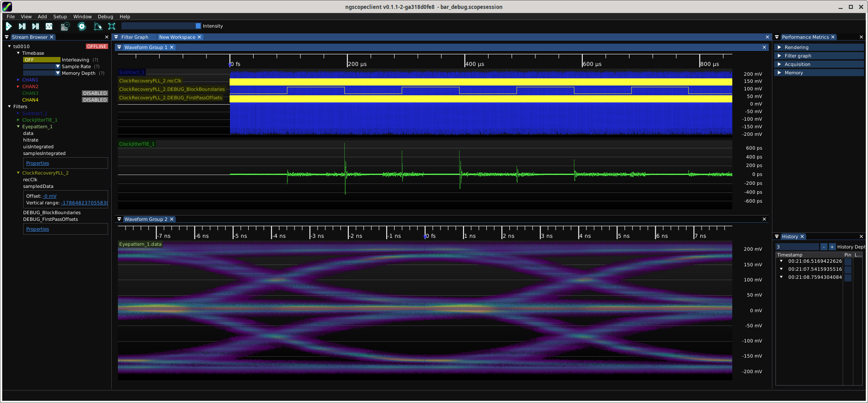Click the Refresh Settings gear icon
Image resolution: width=868 pixels, height=403 pixels.
click(x=82, y=26)
